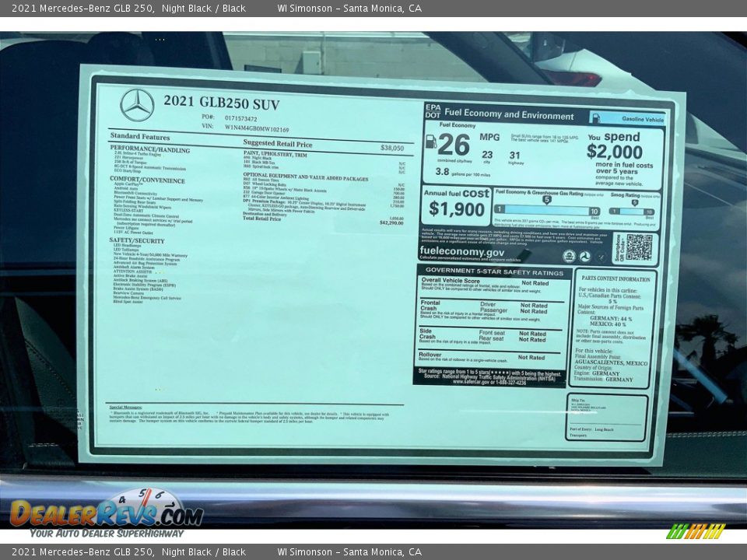Click the 'COMFORT/CONVENIENCE' section heading

tap(147, 180)
